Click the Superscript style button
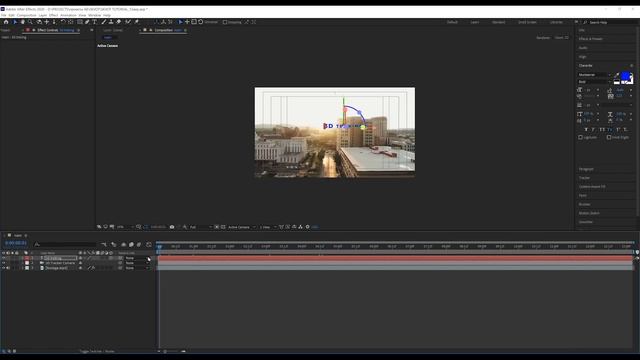This screenshot has width=640, height=360. tap(618, 129)
